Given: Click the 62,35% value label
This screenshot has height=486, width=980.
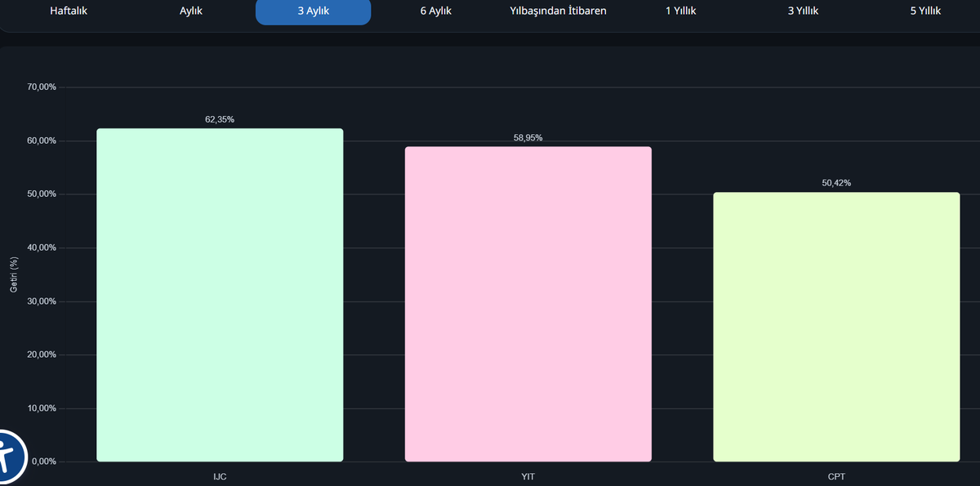Looking at the screenshot, I should pyautogui.click(x=220, y=119).
